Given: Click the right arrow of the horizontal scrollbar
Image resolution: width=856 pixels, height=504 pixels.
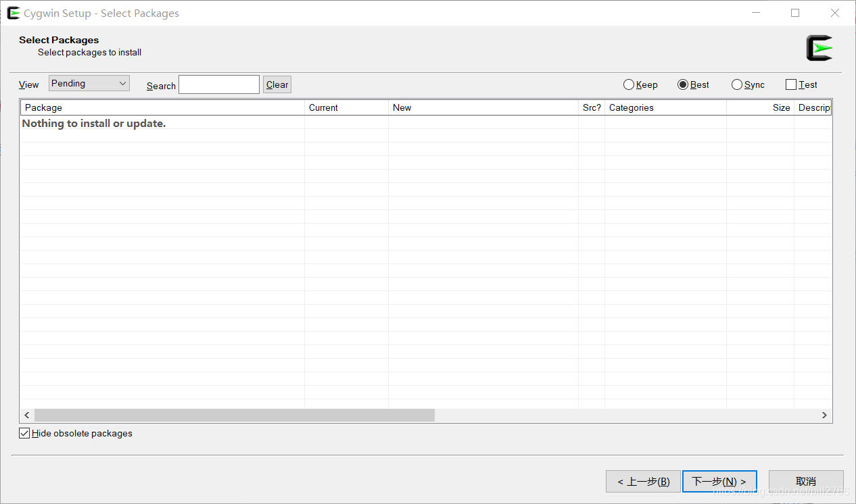Looking at the screenshot, I should pos(824,415).
